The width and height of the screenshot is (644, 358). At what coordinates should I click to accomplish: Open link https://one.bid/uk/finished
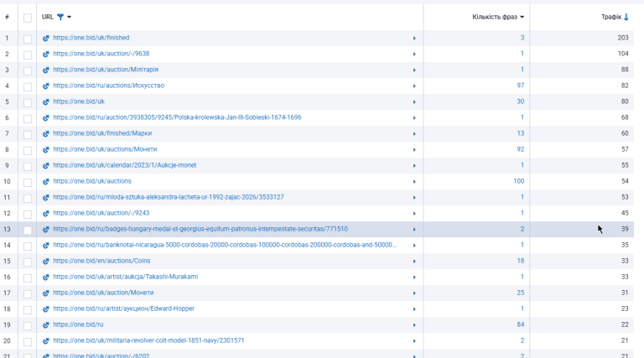[91, 38]
